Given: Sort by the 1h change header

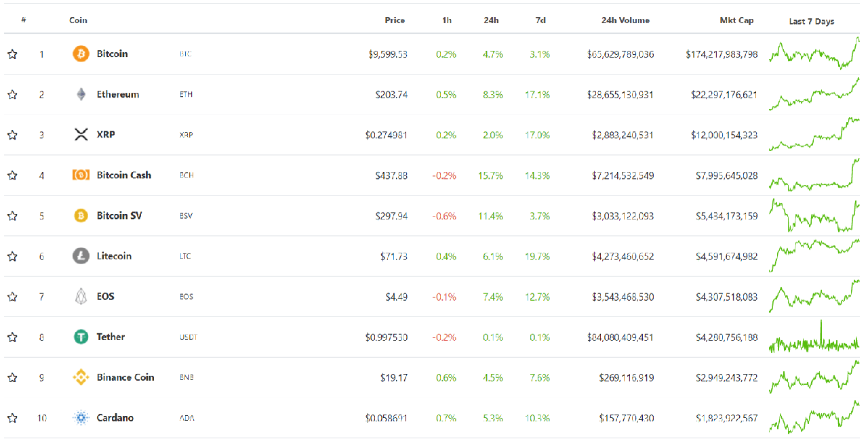Looking at the screenshot, I should (447, 20).
